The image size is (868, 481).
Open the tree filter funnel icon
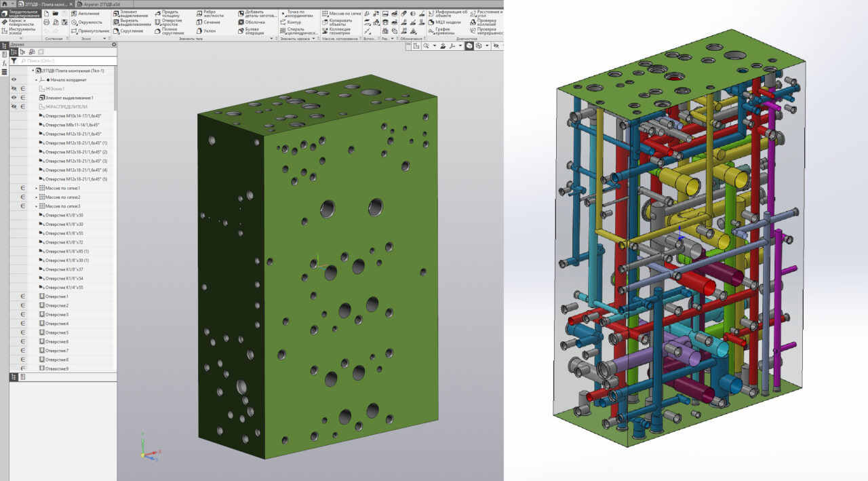coord(14,60)
